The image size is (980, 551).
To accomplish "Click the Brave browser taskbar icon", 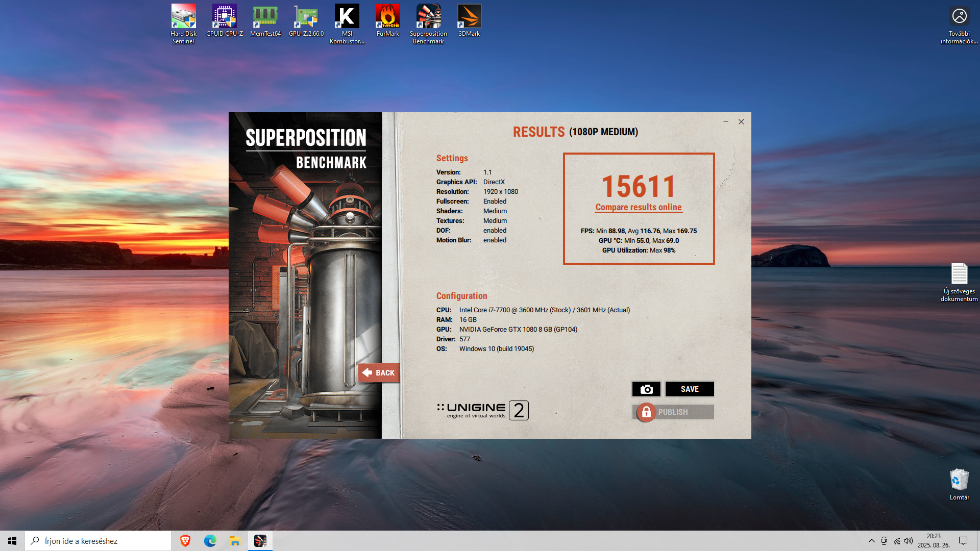I will pos(185,541).
